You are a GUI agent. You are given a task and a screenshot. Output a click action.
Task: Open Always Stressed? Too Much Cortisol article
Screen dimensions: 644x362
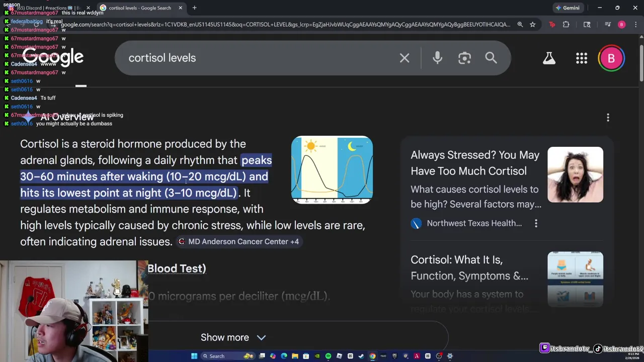(475, 163)
